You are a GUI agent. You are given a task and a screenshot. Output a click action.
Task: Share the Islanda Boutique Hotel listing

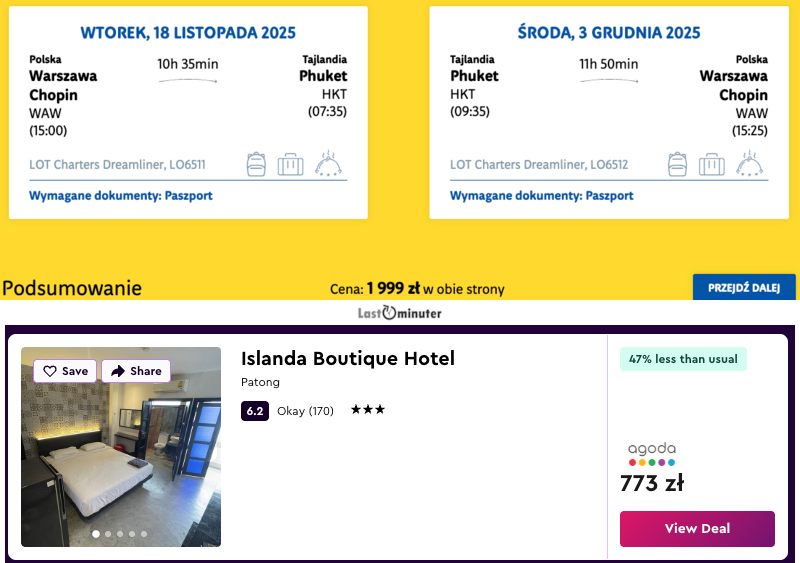[x=136, y=371]
